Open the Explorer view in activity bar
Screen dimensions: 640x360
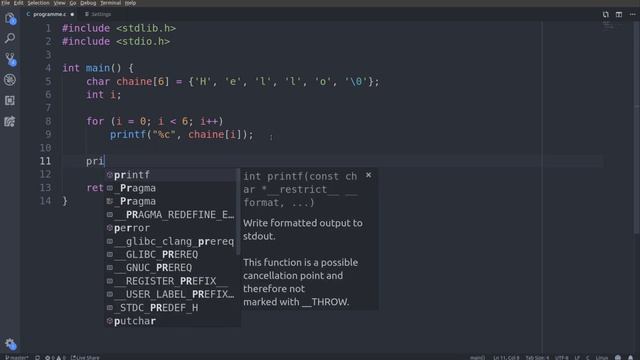[x=10, y=19]
